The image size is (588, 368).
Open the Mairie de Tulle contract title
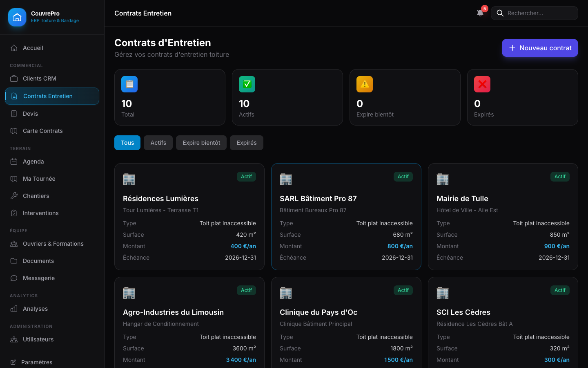(x=462, y=199)
